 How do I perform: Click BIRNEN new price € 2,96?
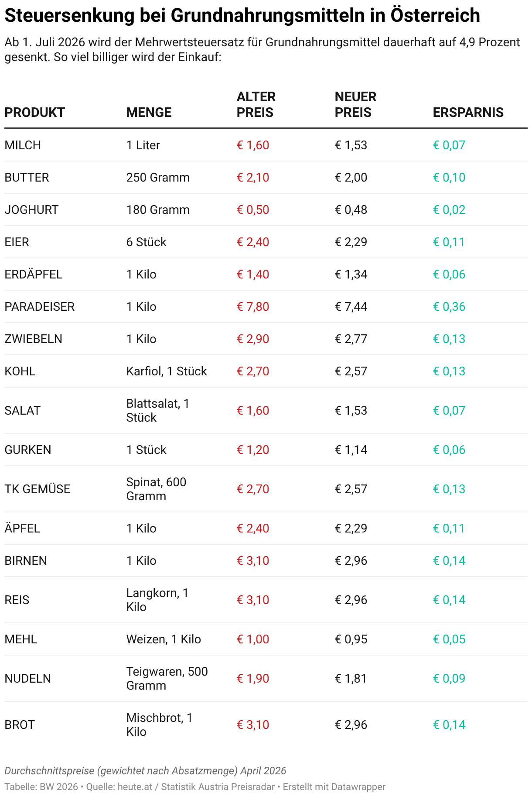coord(351,561)
